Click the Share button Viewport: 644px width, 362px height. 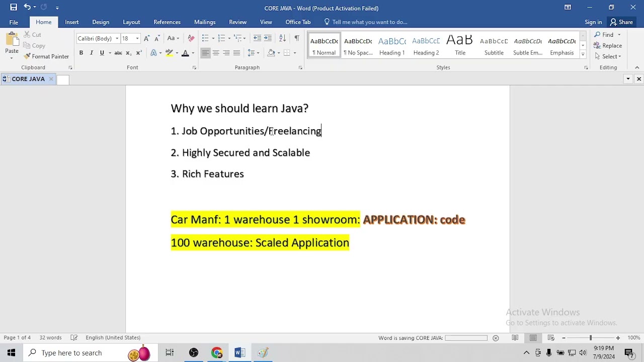click(x=621, y=22)
